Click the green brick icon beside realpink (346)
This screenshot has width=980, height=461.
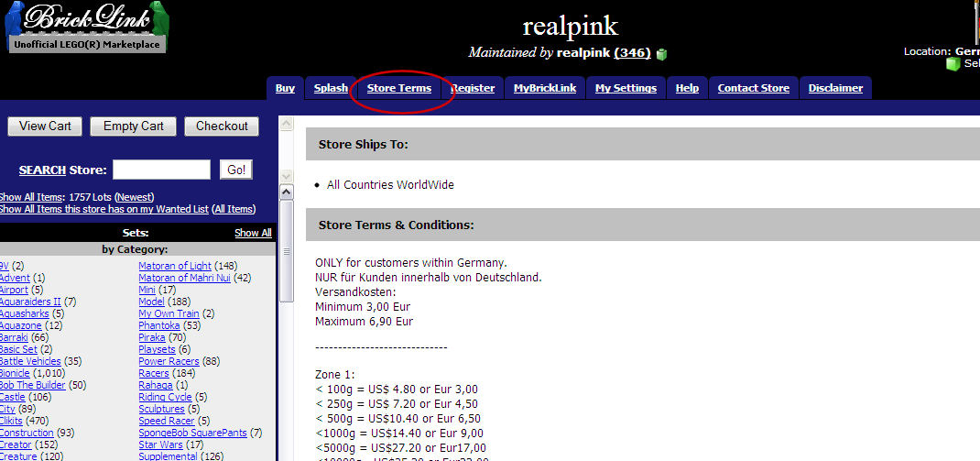[x=661, y=54]
